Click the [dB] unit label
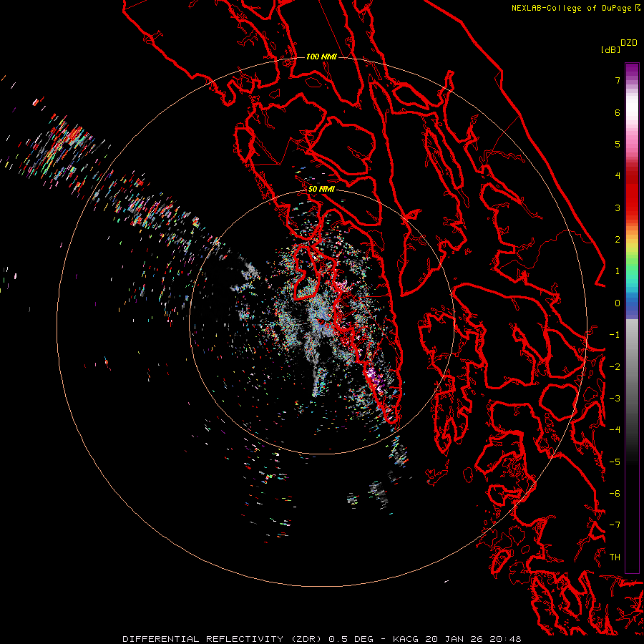 [x=610, y=49]
